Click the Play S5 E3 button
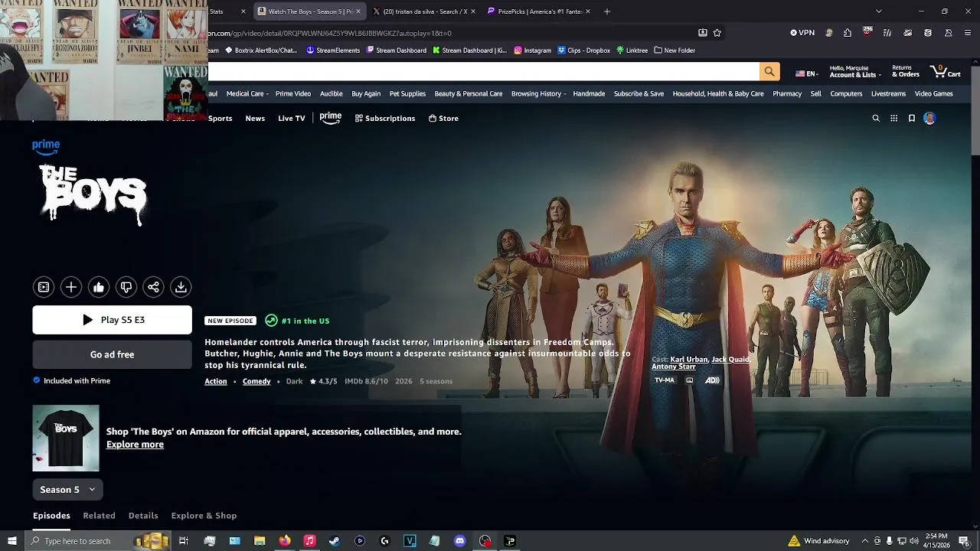 point(113,320)
